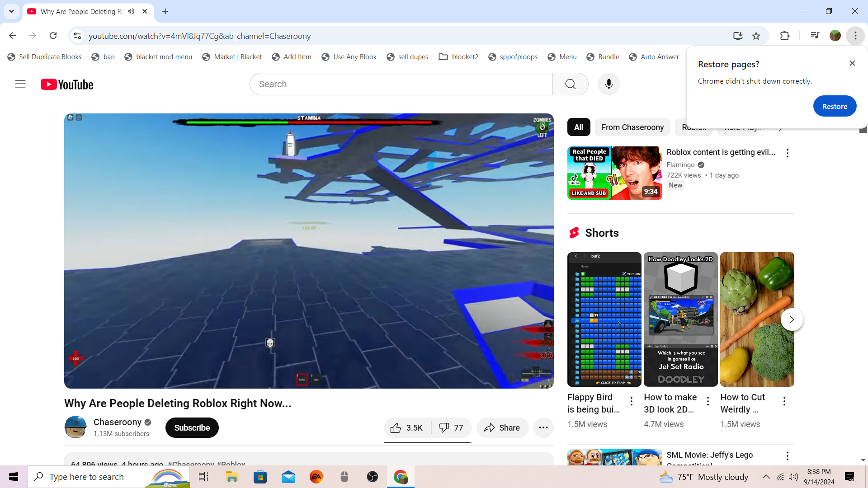Open the YouTube hamburger guide menu

(20, 84)
